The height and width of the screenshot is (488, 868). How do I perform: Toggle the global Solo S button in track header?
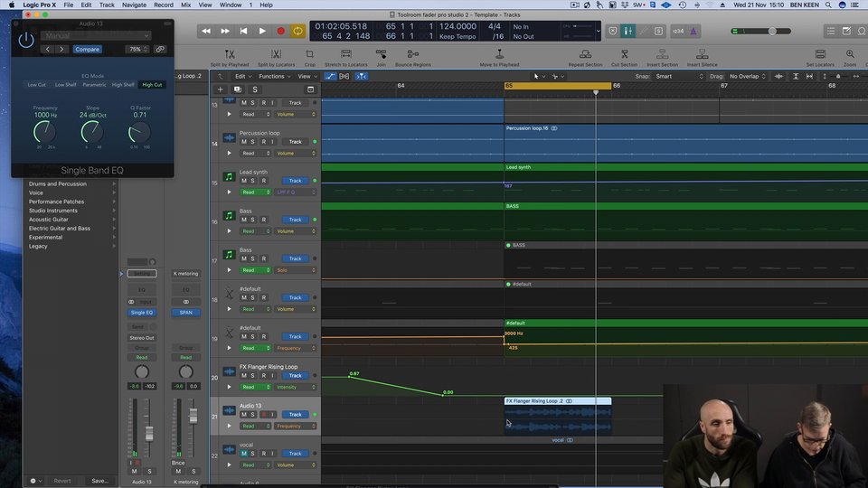(255, 89)
